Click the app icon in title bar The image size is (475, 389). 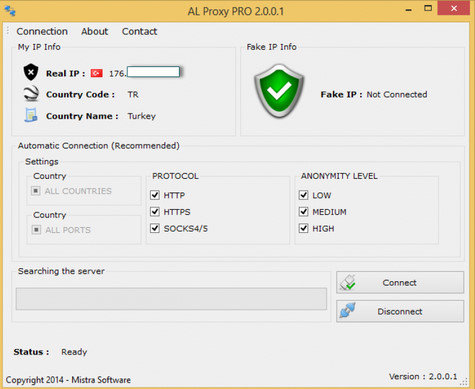pos(10,11)
